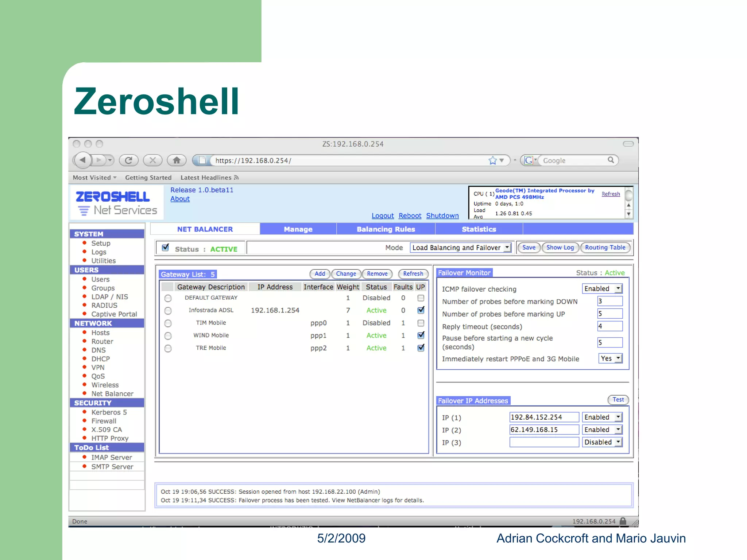Open Net Balancer in the Network menu
This screenshot has width=747, height=560.
[x=112, y=393]
